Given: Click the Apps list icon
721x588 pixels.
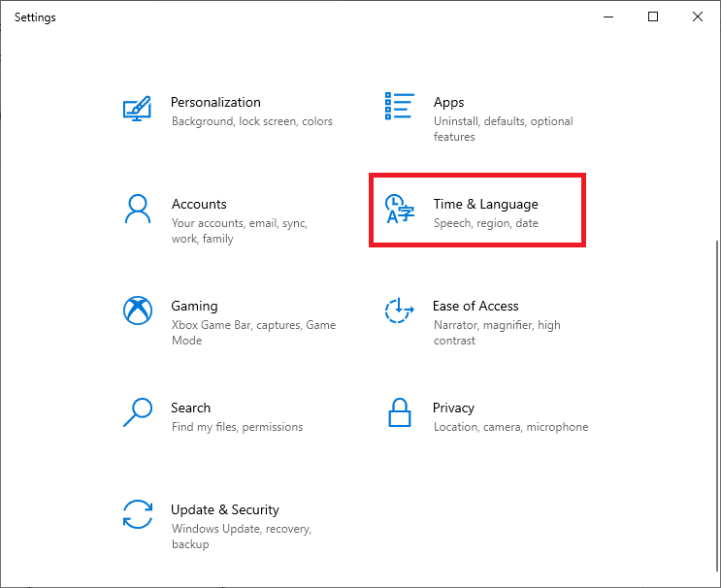Looking at the screenshot, I should [399, 107].
